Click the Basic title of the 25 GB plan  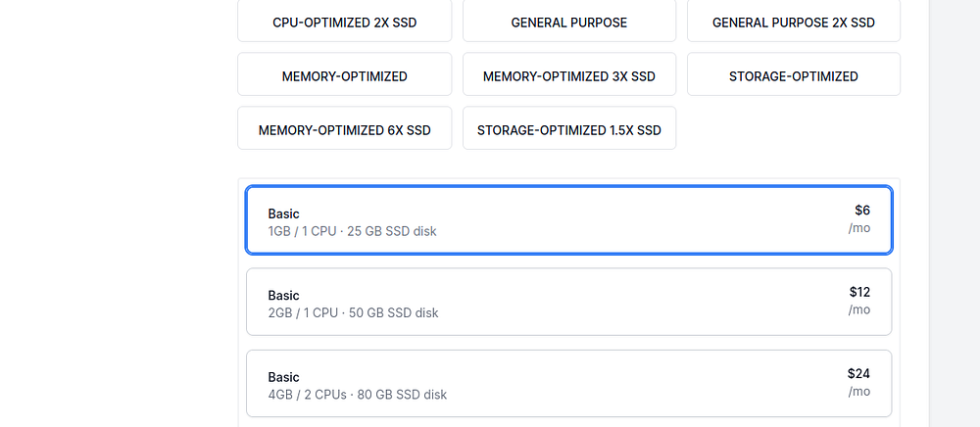point(283,213)
